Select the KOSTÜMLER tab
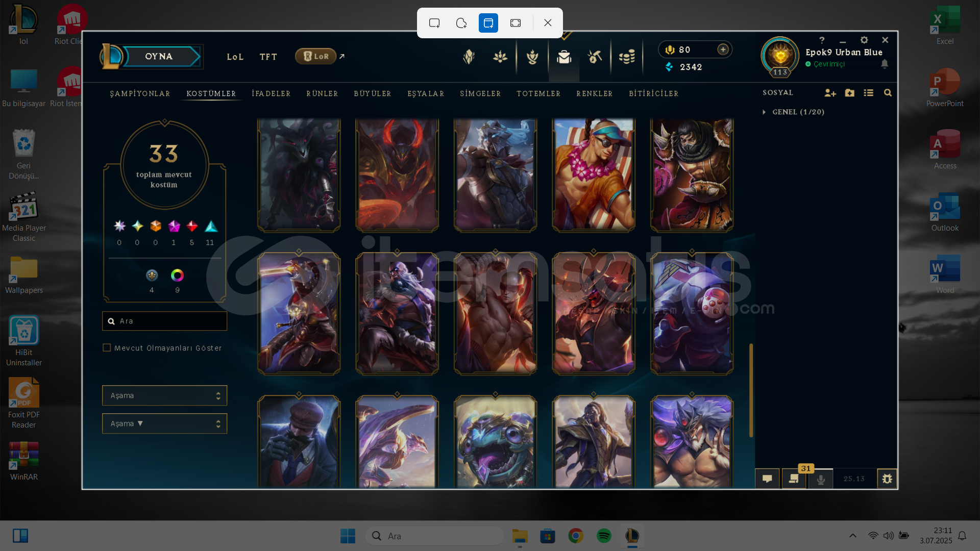Screen dimensions: 980x551 (211, 93)
